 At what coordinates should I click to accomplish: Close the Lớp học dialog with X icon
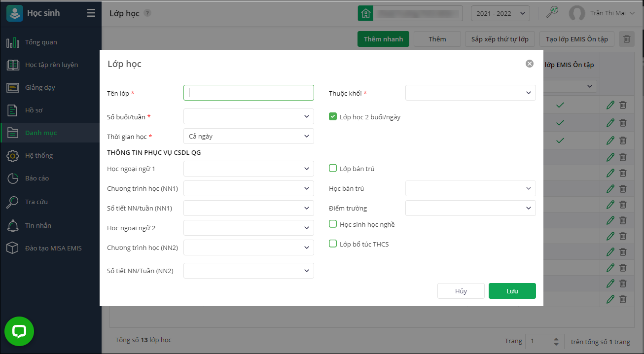coord(530,64)
